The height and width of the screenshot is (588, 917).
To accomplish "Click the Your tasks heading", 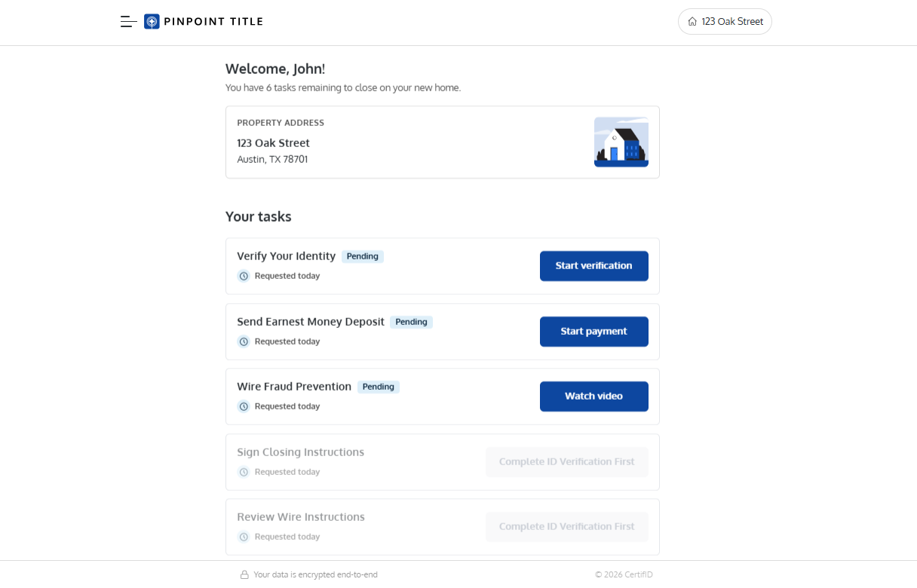I will click(x=258, y=217).
